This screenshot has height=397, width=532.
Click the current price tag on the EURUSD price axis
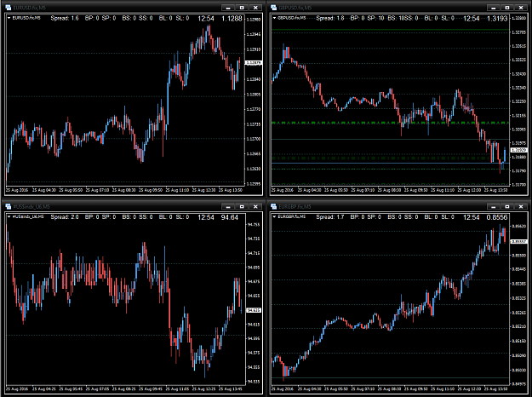254,63
